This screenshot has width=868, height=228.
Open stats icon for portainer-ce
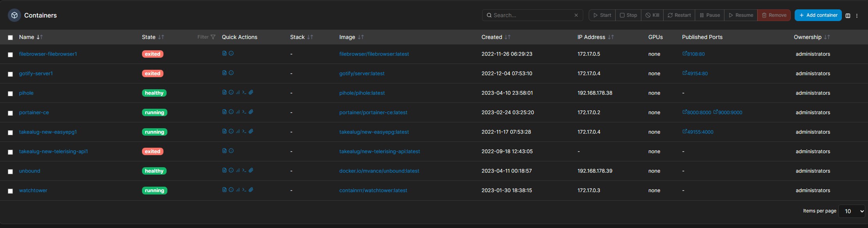(x=238, y=112)
